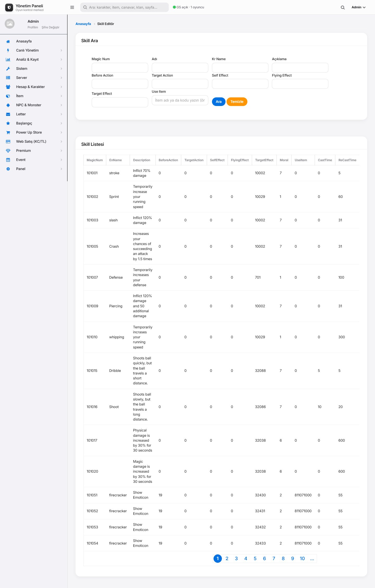Image resolution: width=375 pixels, height=588 pixels.
Task: Go to page 5 of skill list
Action: pos(255,559)
